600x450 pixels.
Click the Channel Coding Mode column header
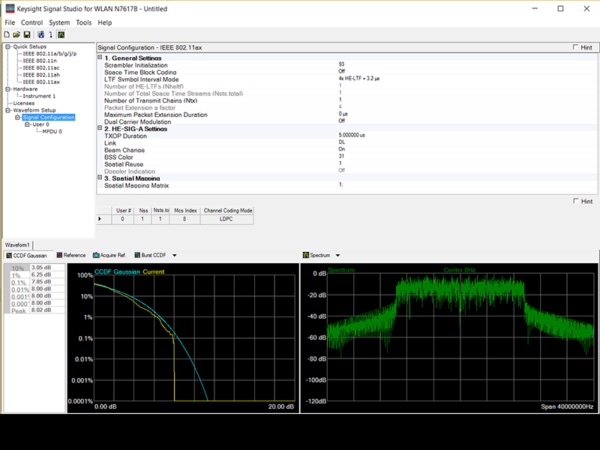(x=227, y=210)
